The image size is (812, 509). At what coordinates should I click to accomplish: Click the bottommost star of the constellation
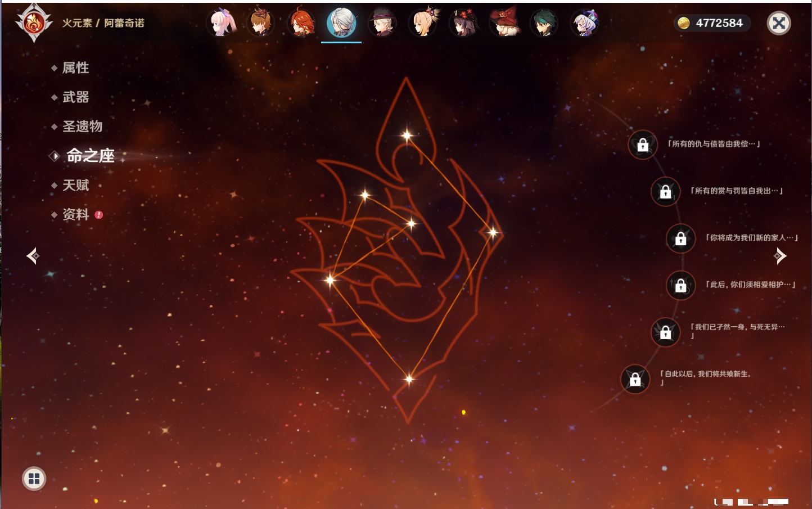pyautogui.click(x=409, y=379)
